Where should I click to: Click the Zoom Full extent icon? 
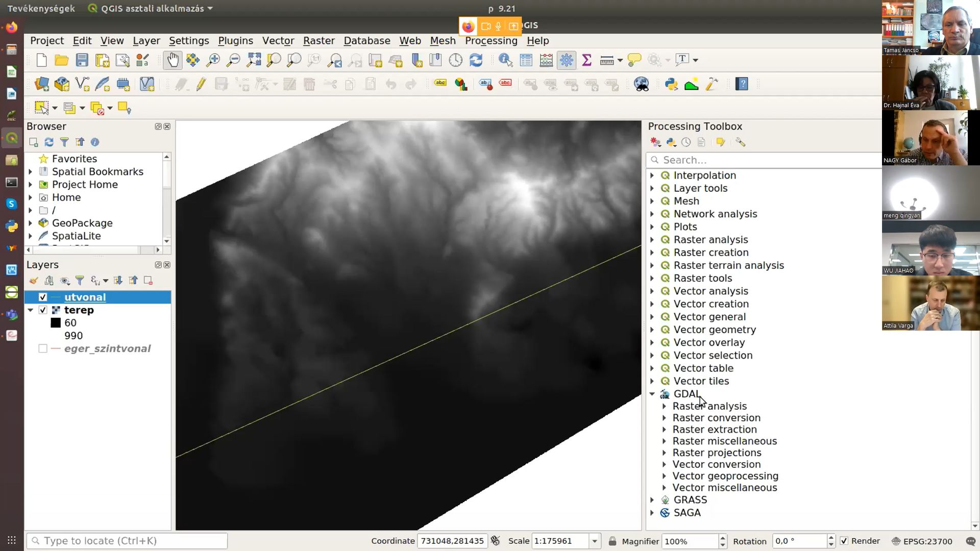(254, 60)
